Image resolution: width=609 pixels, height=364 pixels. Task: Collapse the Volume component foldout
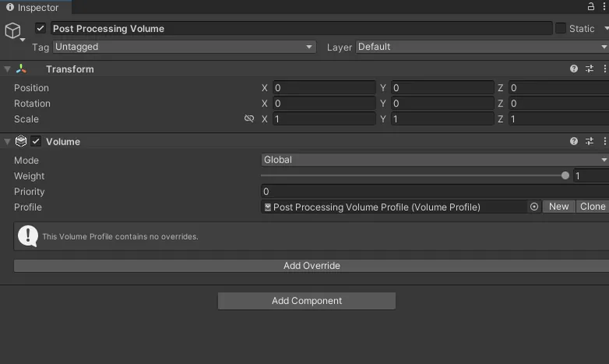pos(7,142)
